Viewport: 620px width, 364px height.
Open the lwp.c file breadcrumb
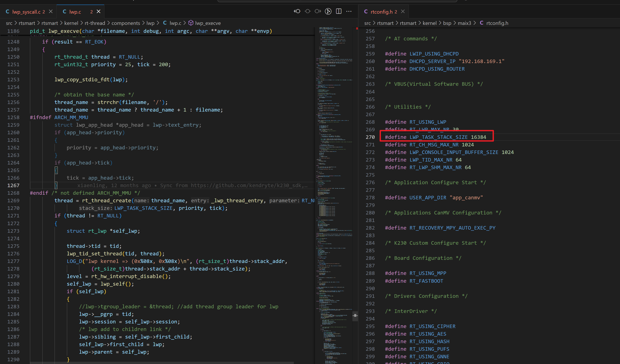pyautogui.click(x=172, y=23)
